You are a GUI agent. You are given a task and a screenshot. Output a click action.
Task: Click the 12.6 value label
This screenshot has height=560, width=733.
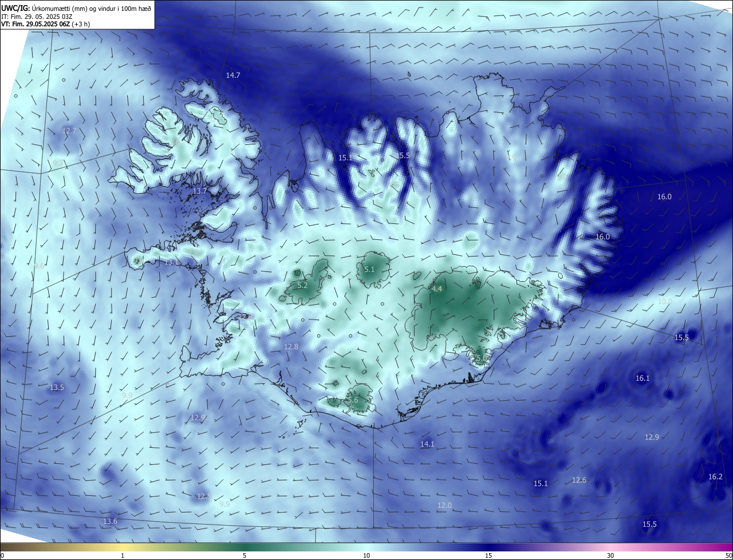point(579,480)
